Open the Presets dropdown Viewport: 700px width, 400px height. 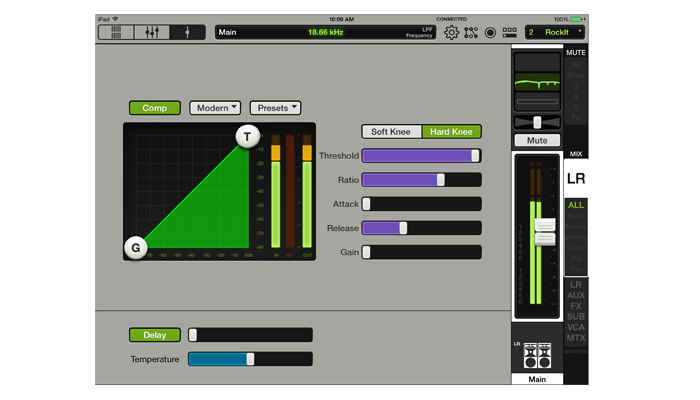pos(275,108)
